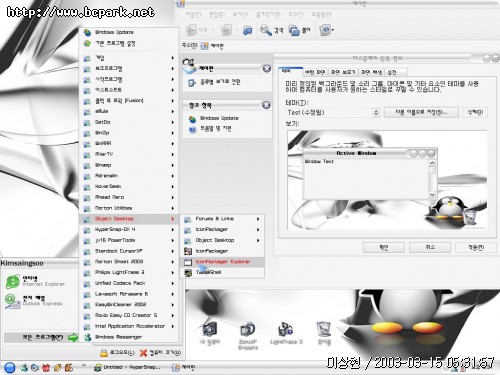The width and height of the screenshot is (500, 375).
Task: Switch to the fourth Appearance tab
Action: (371, 72)
